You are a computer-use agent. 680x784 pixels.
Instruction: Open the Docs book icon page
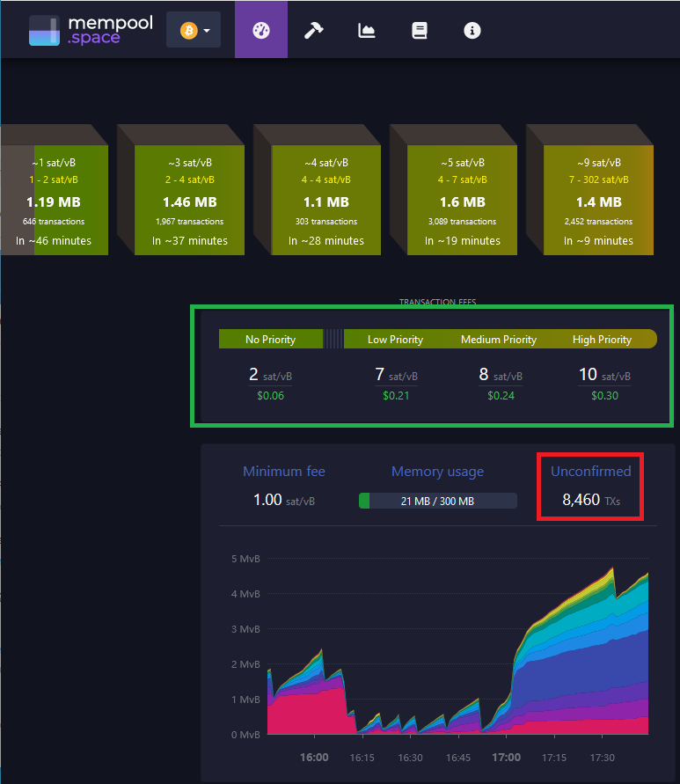pos(420,31)
